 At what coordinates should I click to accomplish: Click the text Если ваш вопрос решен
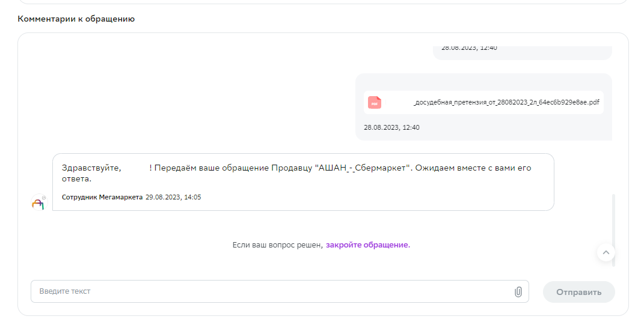[x=278, y=245]
